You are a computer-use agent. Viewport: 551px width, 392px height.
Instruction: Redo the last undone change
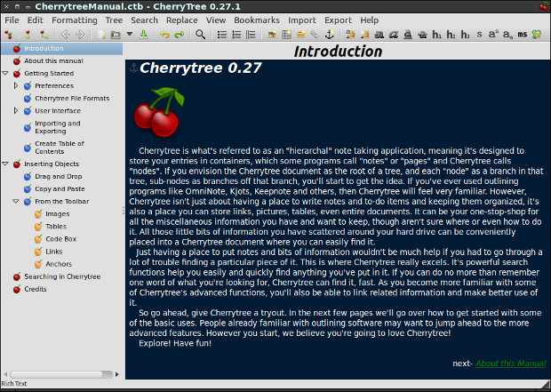click(180, 35)
